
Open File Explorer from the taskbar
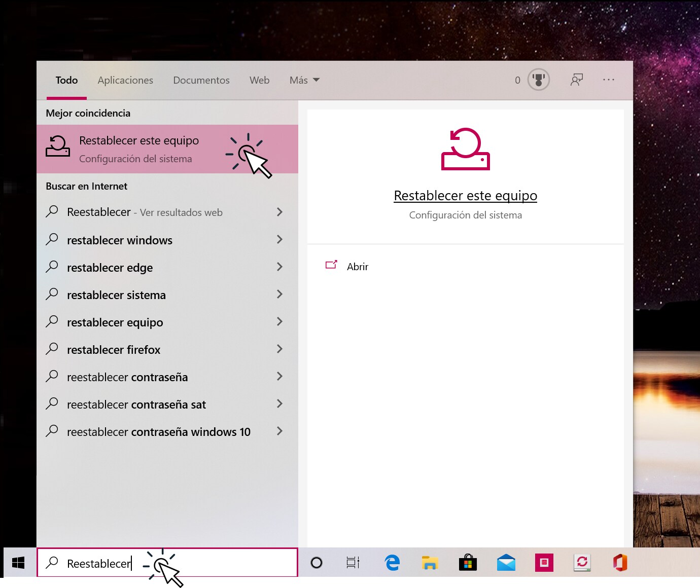click(x=430, y=563)
